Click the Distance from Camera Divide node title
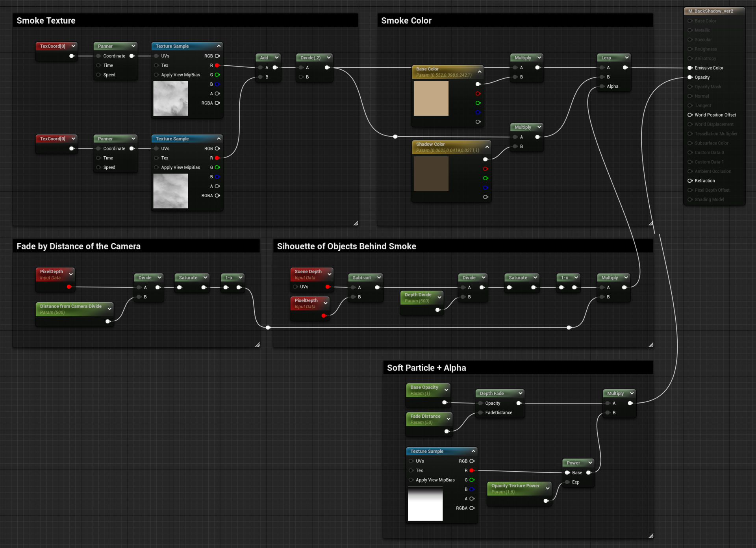 pyautogui.click(x=70, y=306)
